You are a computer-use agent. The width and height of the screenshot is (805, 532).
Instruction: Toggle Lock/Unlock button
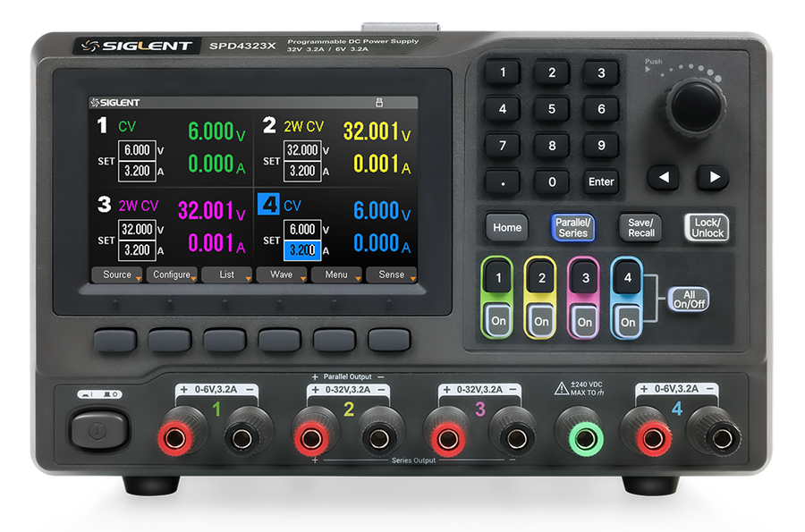pos(707,227)
